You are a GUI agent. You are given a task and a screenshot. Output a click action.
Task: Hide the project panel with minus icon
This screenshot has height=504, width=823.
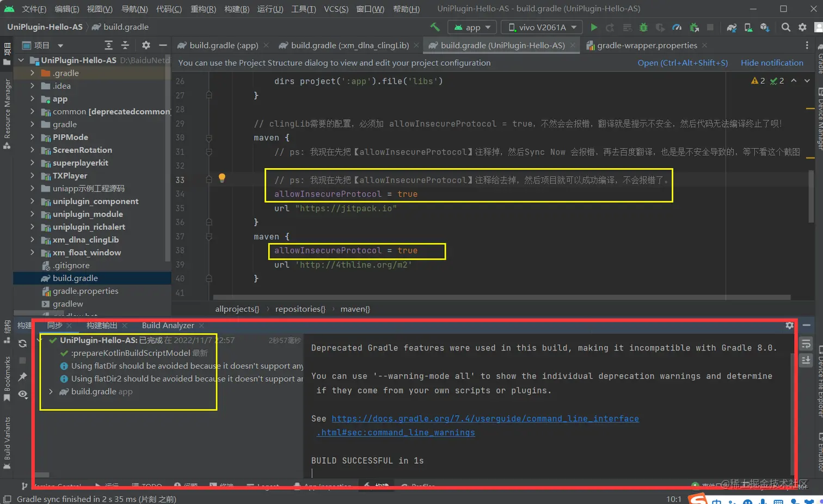coord(163,45)
